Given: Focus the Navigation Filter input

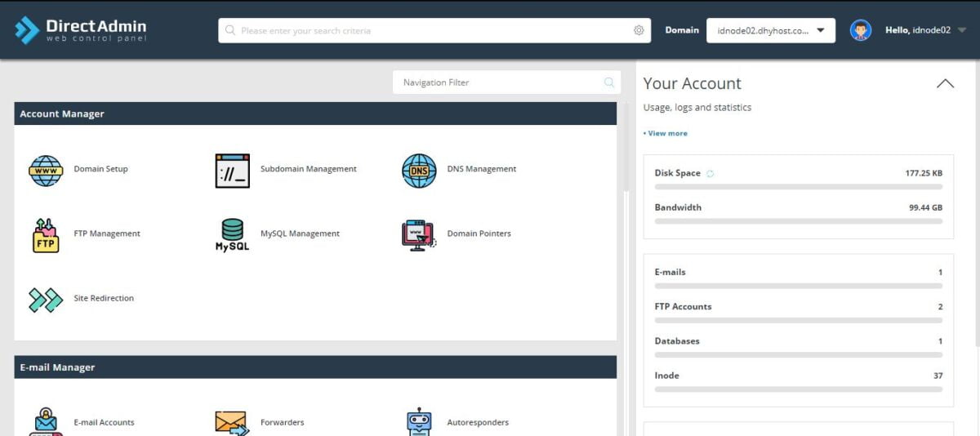Looking at the screenshot, I should click(x=506, y=82).
